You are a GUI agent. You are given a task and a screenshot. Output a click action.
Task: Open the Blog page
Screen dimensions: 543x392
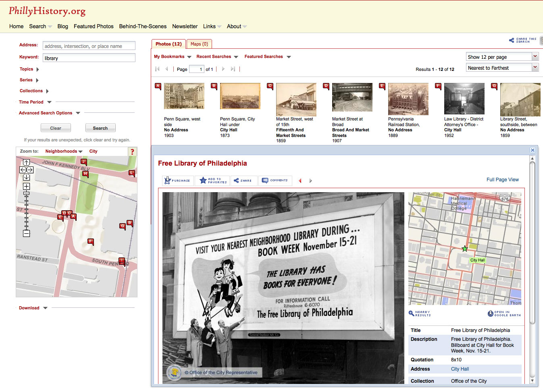pyautogui.click(x=62, y=26)
